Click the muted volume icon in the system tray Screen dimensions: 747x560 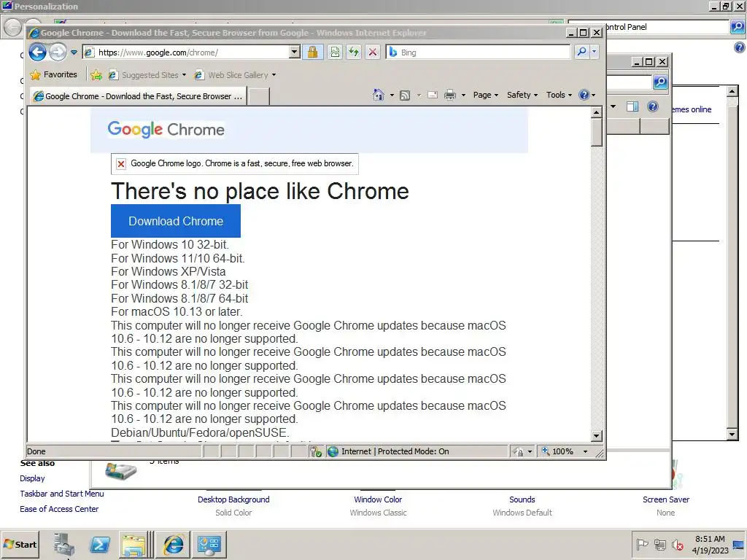tap(677, 544)
